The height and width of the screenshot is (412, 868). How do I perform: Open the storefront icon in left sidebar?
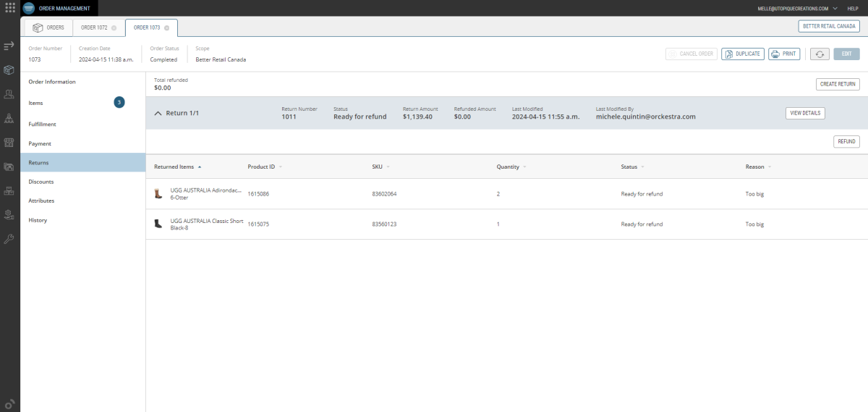point(9,143)
